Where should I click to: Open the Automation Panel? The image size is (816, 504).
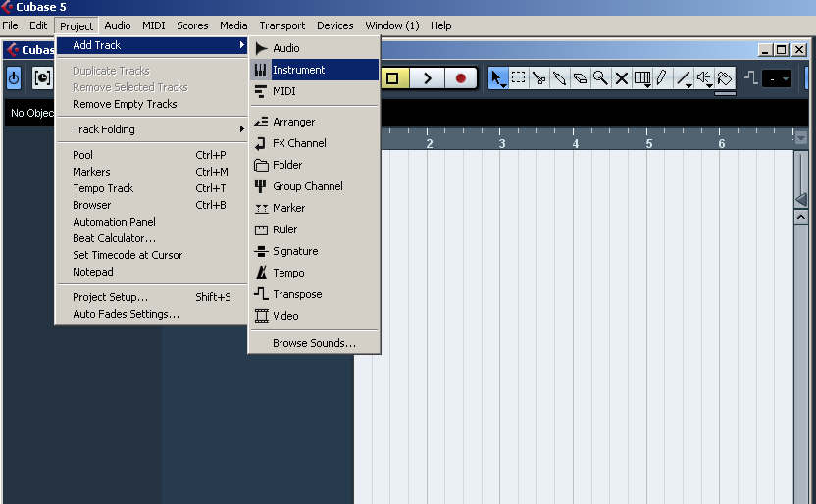[x=151, y=222]
